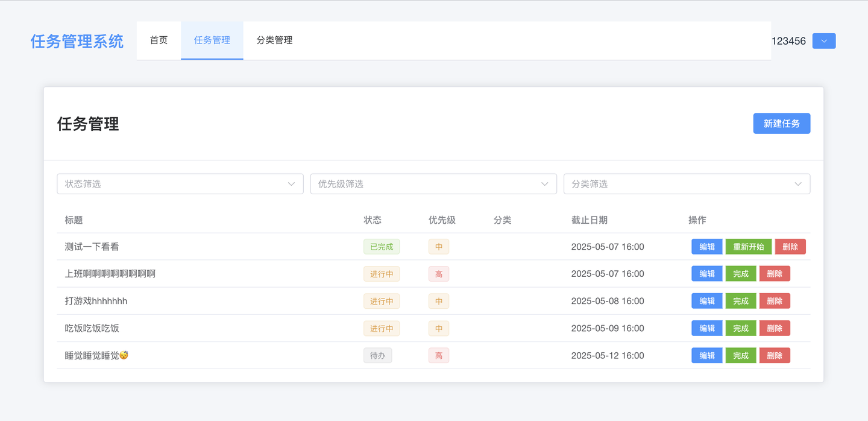Delete the task 打游戏hhhhhhh

(775, 300)
